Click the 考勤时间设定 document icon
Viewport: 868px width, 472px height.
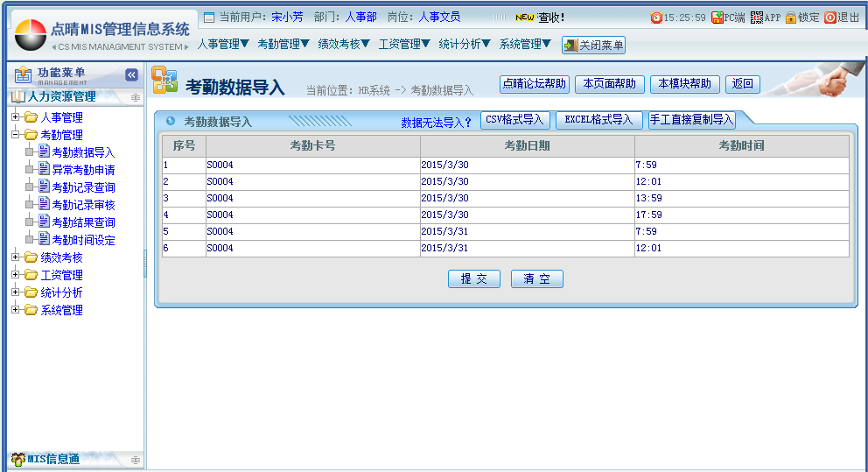pos(45,239)
